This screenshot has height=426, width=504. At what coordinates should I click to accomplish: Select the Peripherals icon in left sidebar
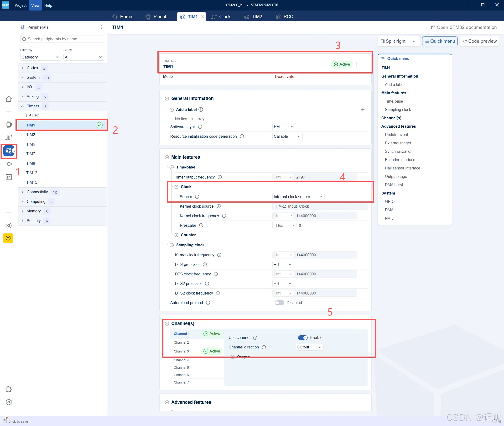click(9, 151)
